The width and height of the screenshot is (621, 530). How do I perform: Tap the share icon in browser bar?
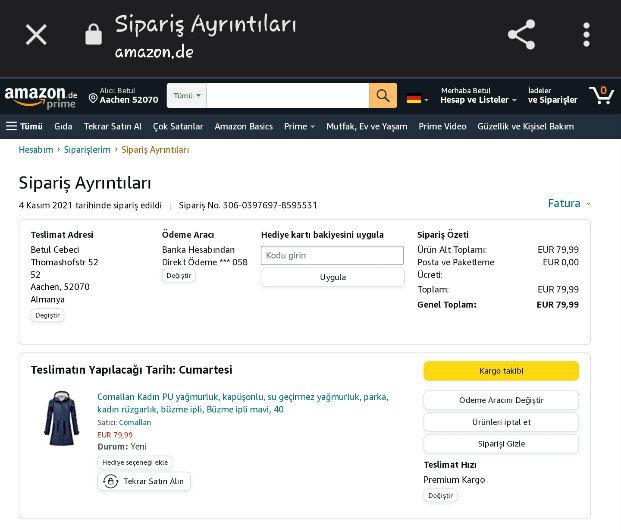click(521, 35)
